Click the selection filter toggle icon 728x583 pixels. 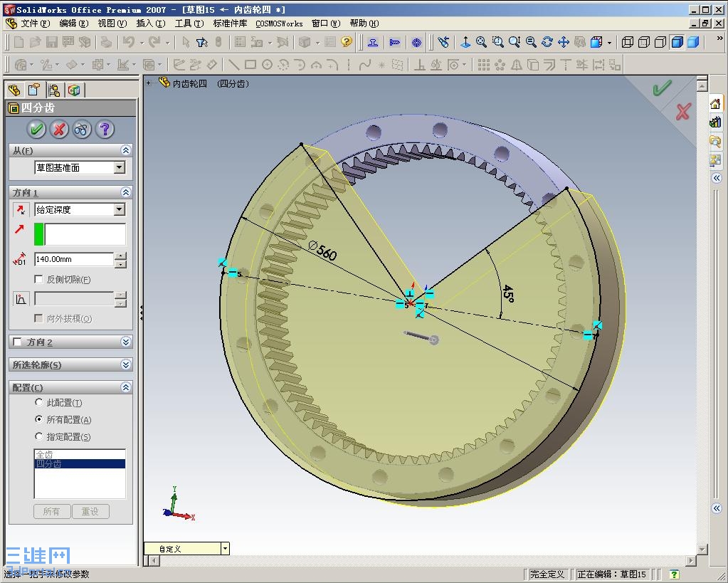[x=201, y=43]
